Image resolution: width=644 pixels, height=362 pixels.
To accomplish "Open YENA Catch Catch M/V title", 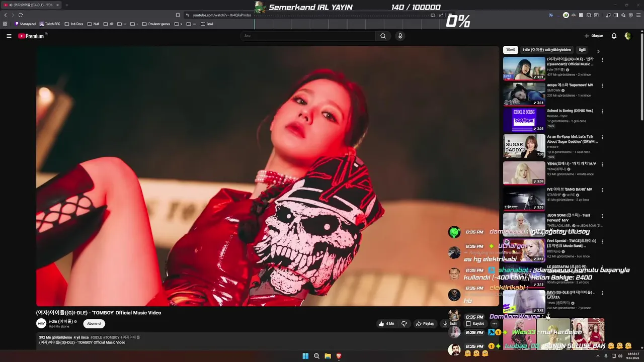I will click(x=572, y=164).
